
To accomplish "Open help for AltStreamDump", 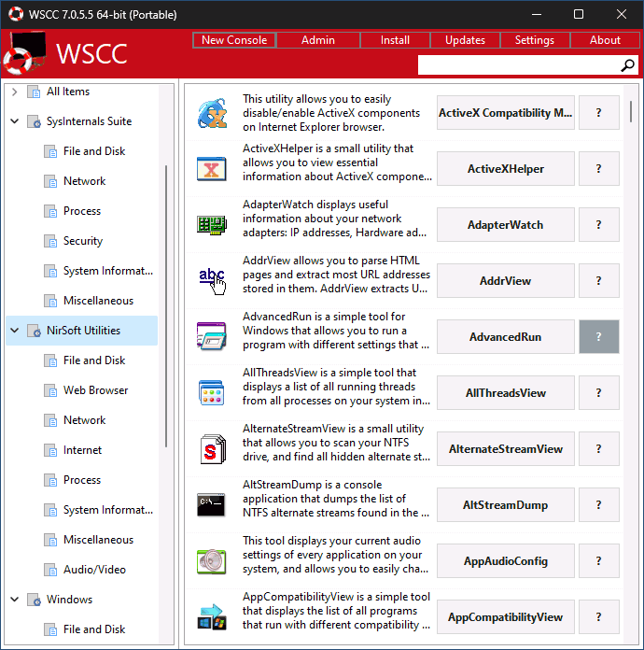I will click(599, 505).
